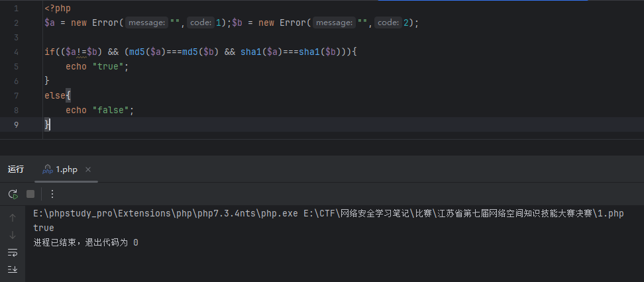The height and width of the screenshot is (282, 644).
Task: Place cursor on echo "false" line
Action: (99, 110)
